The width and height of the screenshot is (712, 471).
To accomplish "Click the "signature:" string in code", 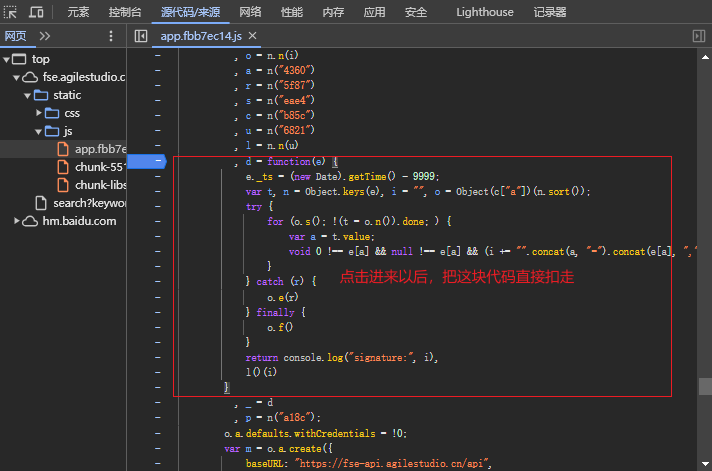I will (380, 357).
